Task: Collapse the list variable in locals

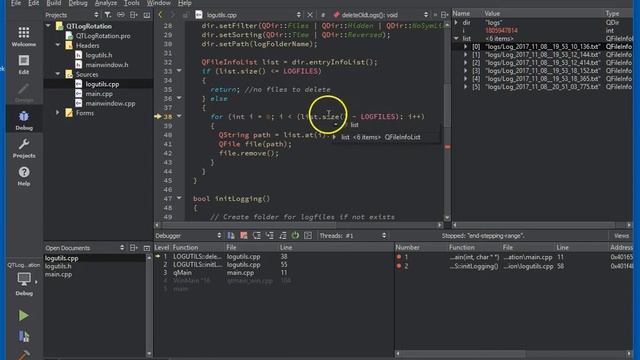Action: 457,38
